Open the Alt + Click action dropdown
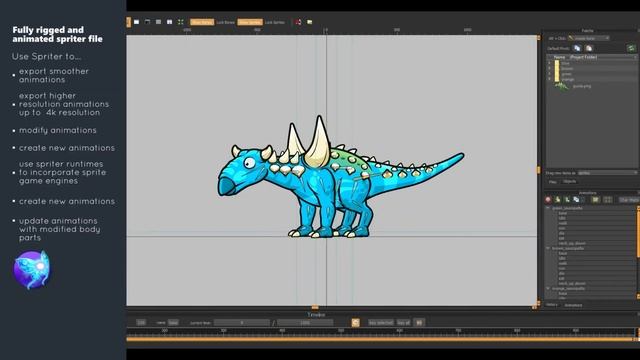Image resolution: width=640 pixels, height=360 pixels. point(589,38)
